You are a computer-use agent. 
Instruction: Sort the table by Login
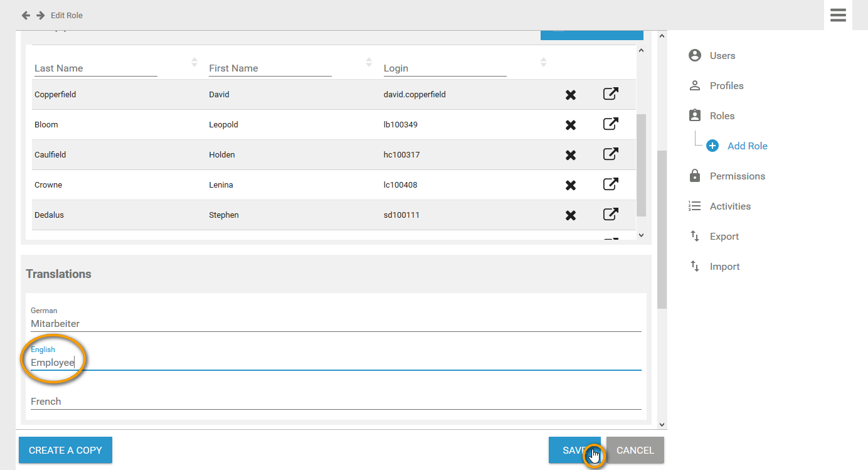point(543,63)
